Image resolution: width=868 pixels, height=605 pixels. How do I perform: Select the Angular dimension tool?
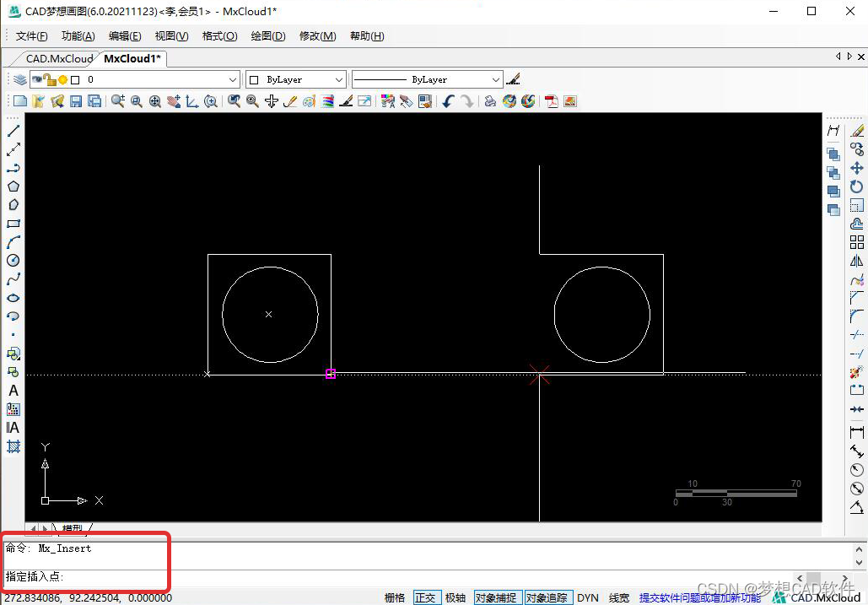click(x=857, y=507)
